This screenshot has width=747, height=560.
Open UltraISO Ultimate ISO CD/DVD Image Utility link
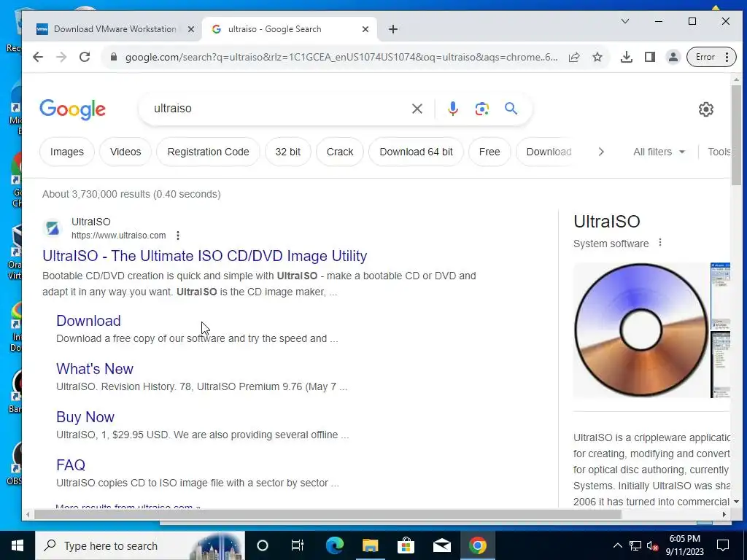[205, 256]
